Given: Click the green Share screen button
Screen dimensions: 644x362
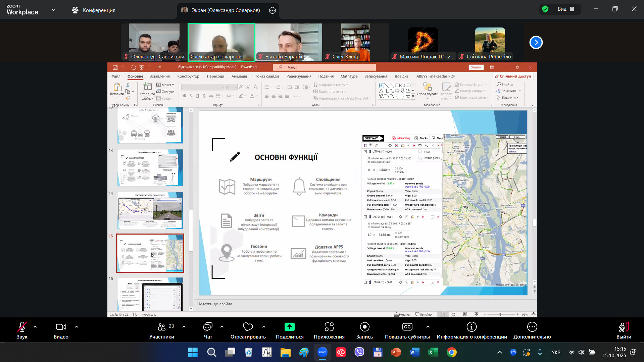Looking at the screenshot, I should click(x=289, y=327).
